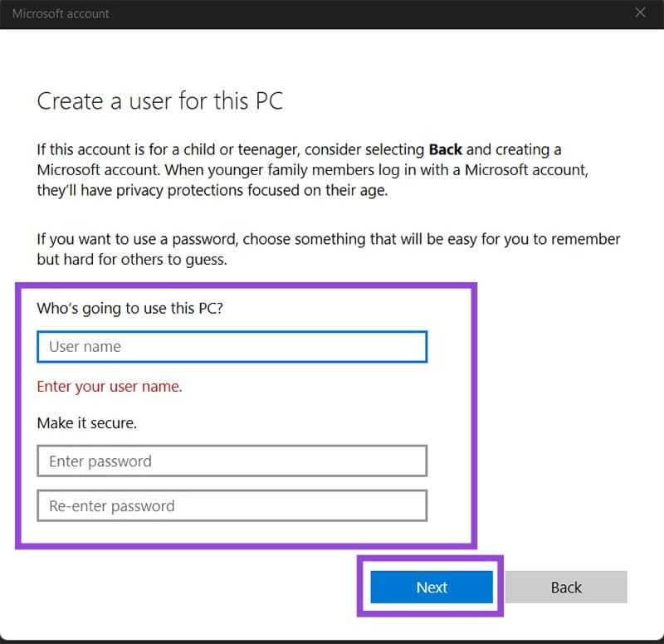Click the Make it secure label

[x=85, y=422]
